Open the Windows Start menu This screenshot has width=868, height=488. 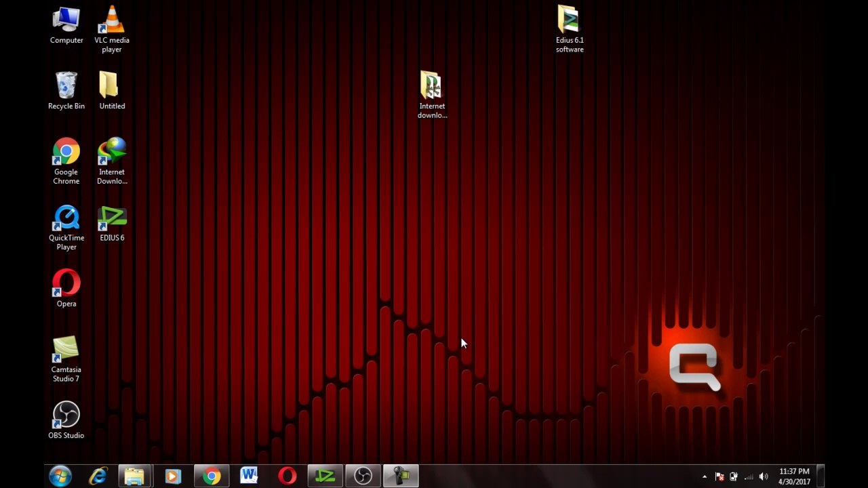60,476
